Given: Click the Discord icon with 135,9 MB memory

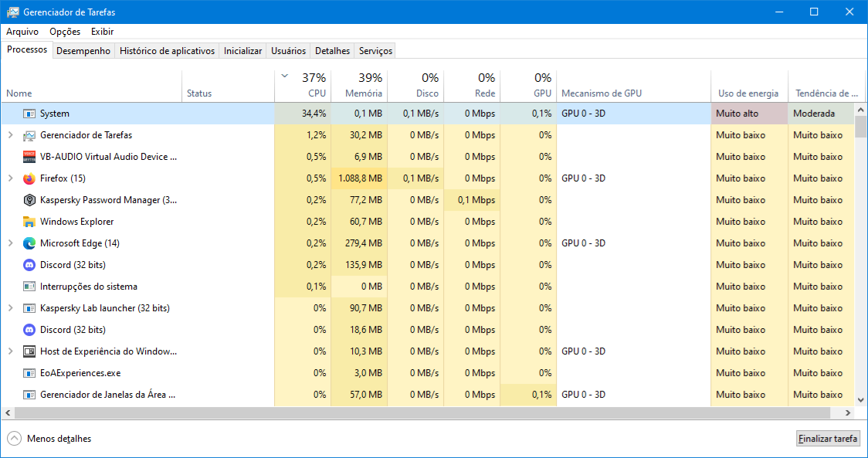Looking at the screenshot, I should 29,265.
